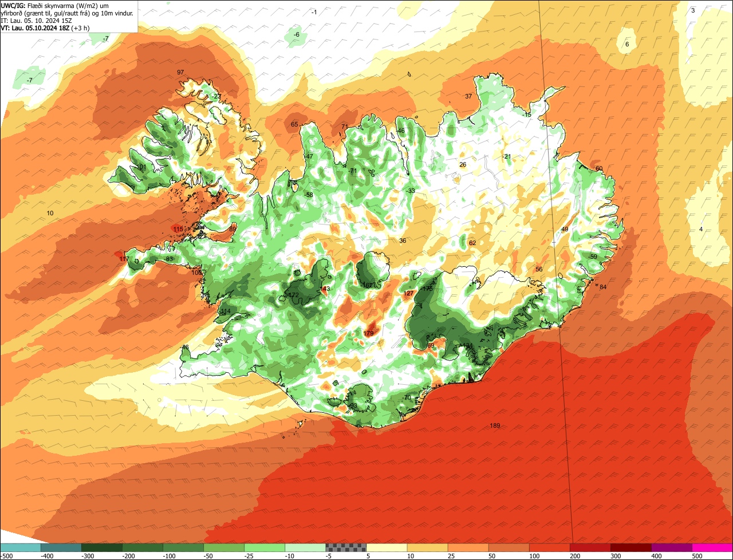Click map value "26" in northeast interior
The height and width of the screenshot is (560, 733).
pyautogui.click(x=463, y=164)
